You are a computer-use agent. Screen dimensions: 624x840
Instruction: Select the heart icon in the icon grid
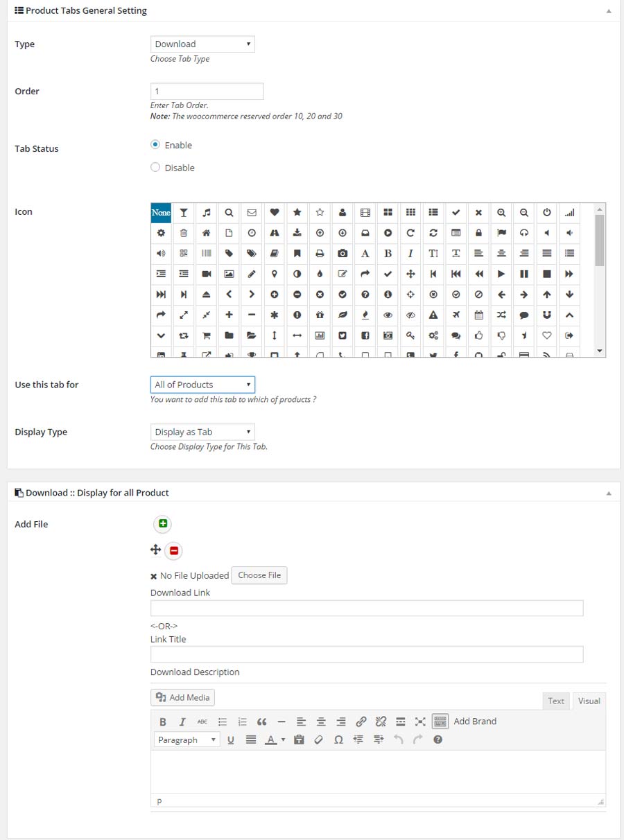275,212
